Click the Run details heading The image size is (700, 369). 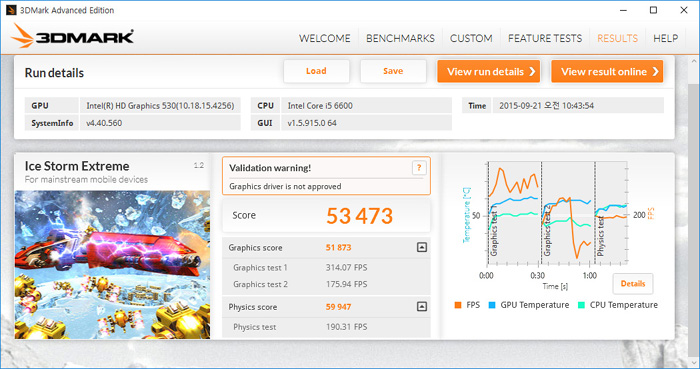pyautogui.click(x=54, y=73)
